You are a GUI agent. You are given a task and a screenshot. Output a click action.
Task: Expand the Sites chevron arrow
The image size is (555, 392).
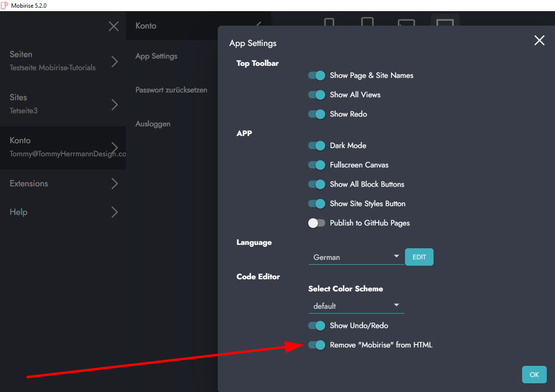tap(115, 105)
